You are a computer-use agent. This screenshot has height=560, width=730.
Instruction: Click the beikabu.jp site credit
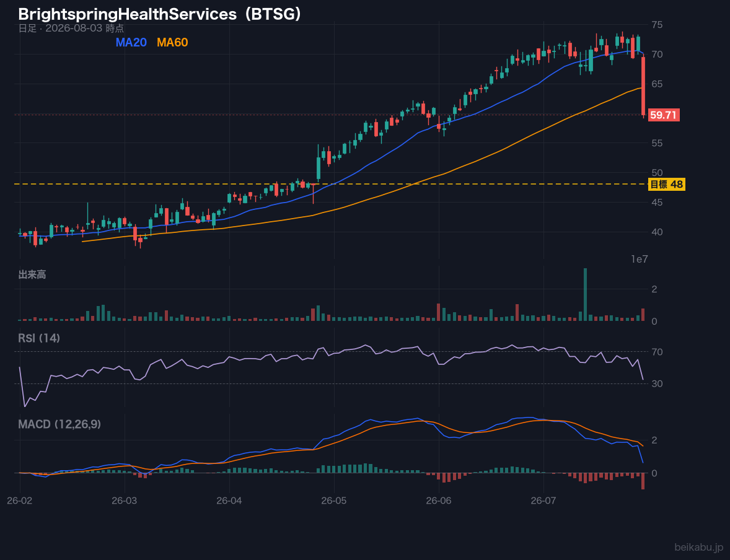(x=699, y=548)
